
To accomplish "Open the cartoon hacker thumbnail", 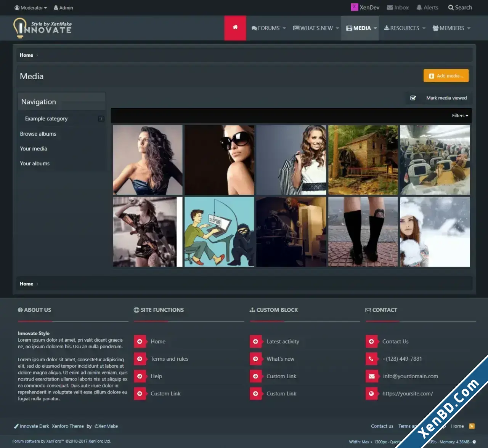I will click(x=219, y=232).
